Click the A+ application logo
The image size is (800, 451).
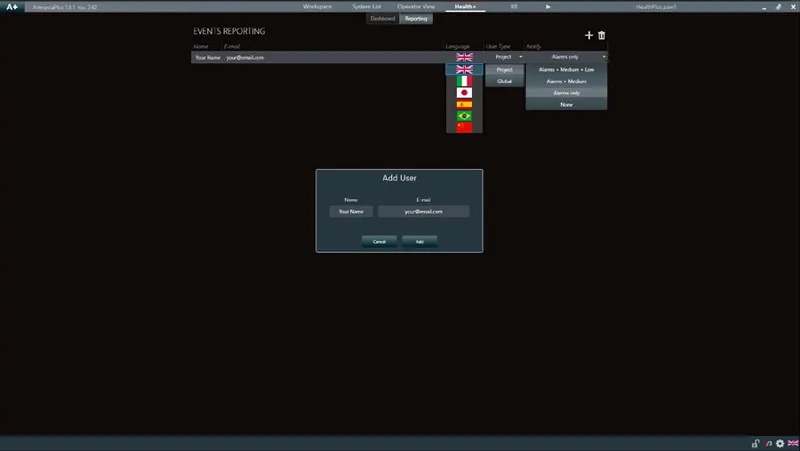click(12, 7)
